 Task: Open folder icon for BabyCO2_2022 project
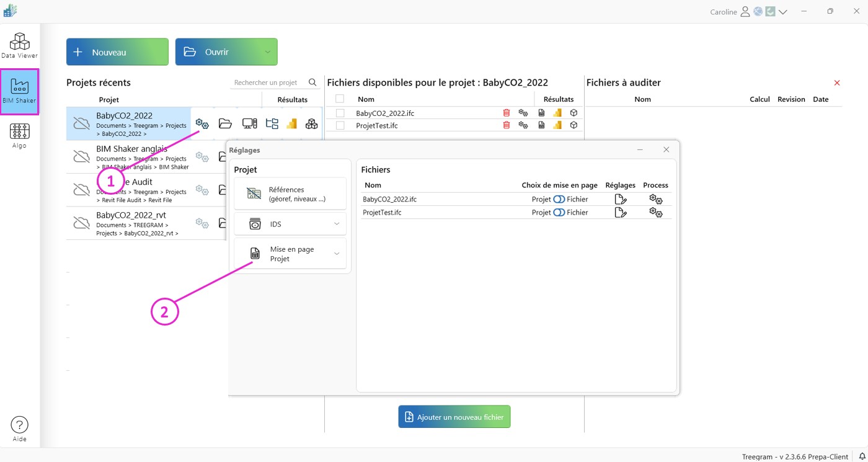(225, 123)
